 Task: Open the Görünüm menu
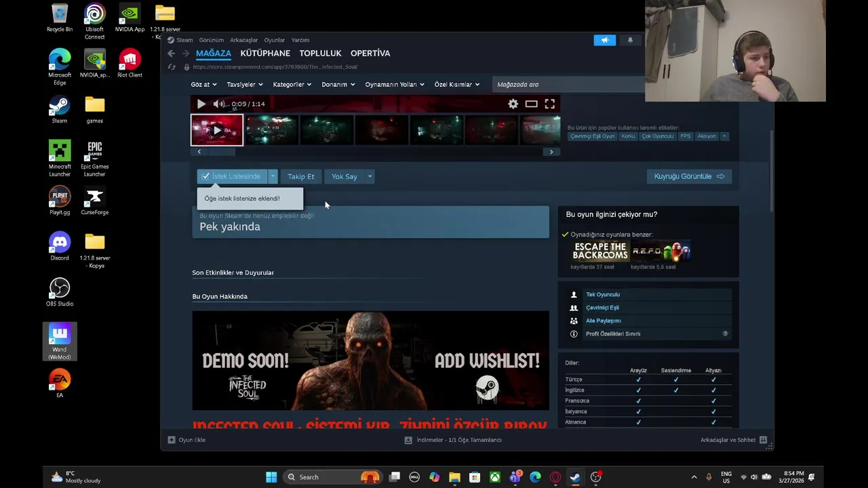pos(211,40)
